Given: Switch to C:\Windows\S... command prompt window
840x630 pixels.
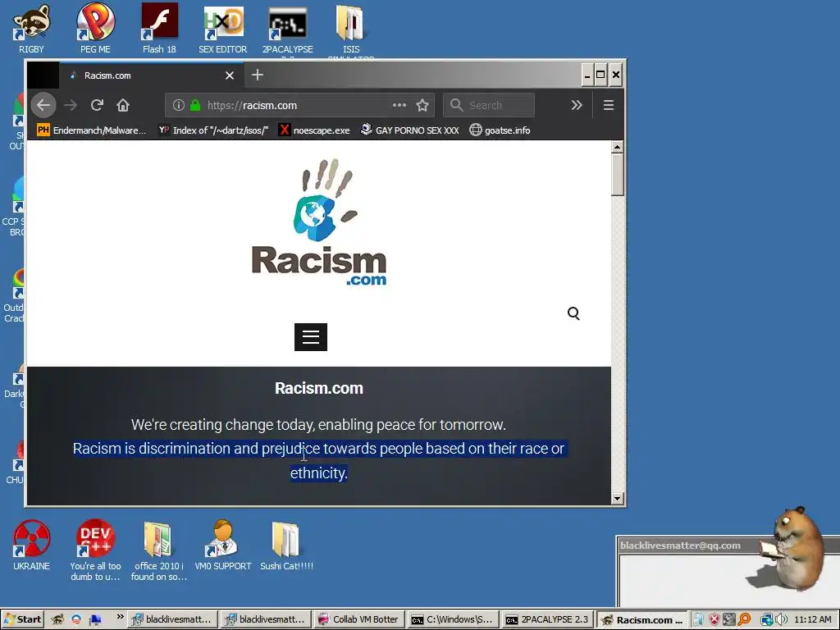Looking at the screenshot, I should (452, 619).
